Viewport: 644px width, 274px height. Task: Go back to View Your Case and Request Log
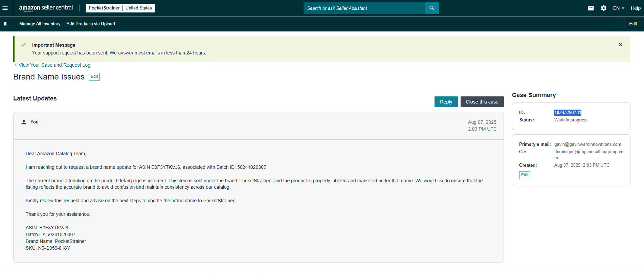pyautogui.click(x=54, y=65)
